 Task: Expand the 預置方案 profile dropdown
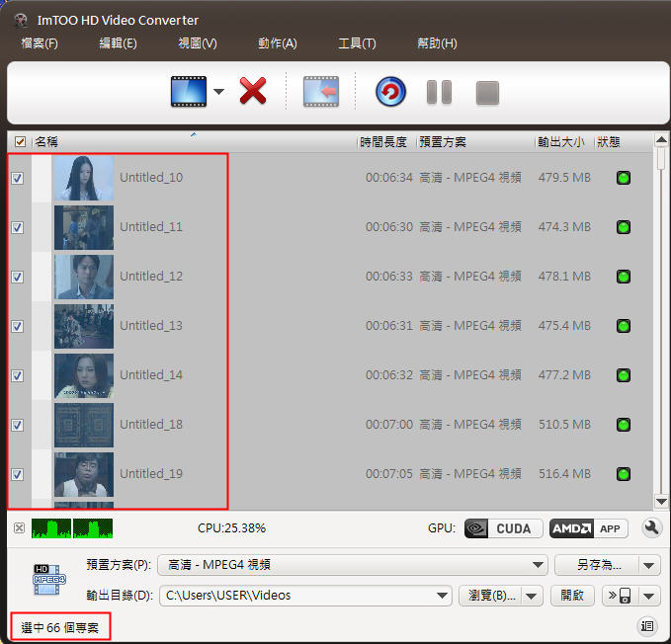pyautogui.click(x=539, y=565)
